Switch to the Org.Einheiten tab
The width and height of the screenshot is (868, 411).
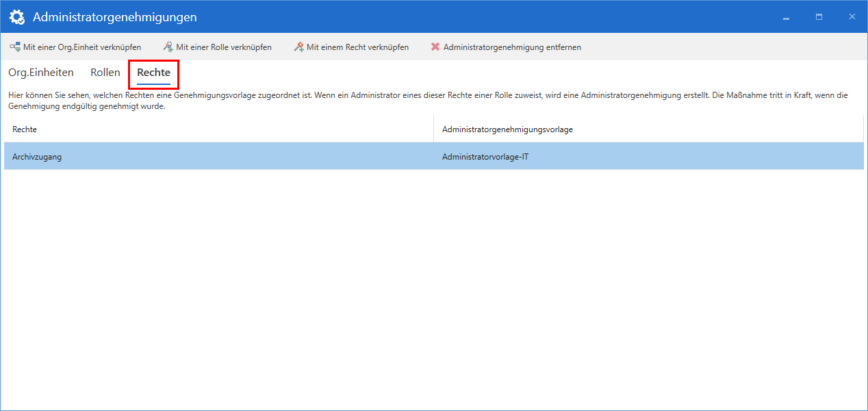point(41,72)
